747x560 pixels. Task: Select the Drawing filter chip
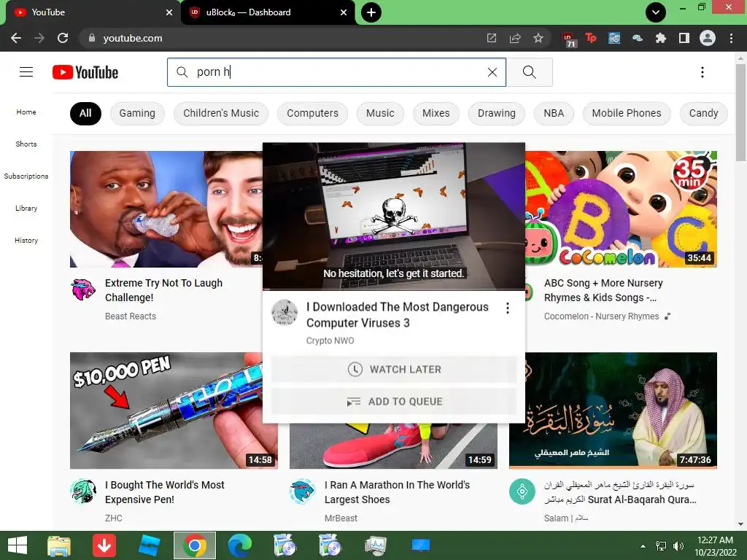pyautogui.click(x=496, y=113)
